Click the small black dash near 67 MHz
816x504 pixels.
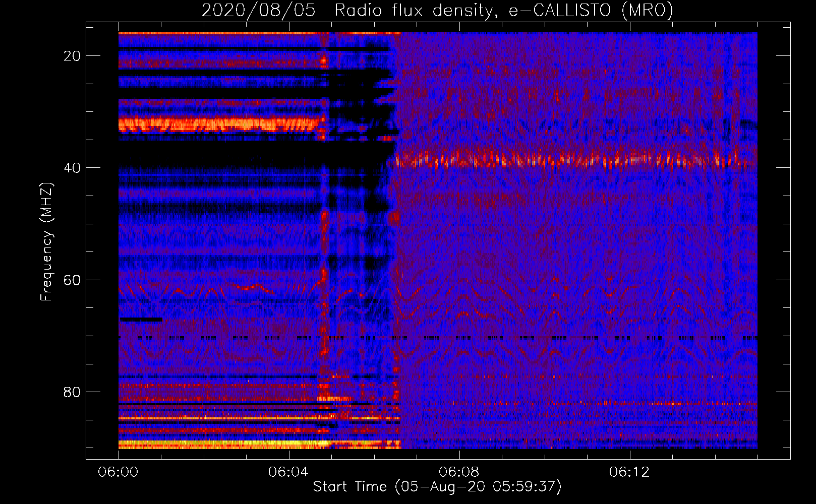pos(141,319)
